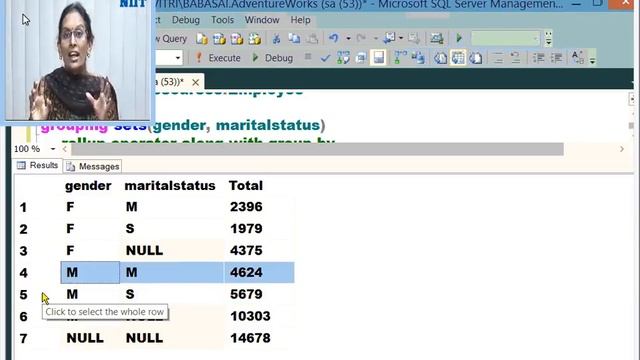The height and width of the screenshot is (360, 640).
Task: Click the Paste icon in toolbar
Action: [x=312, y=39]
